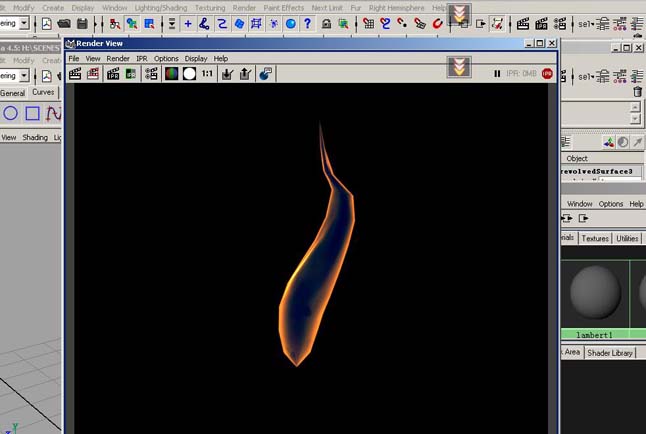
Task: Click the blue plus handles mask icon
Action: pos(188,24)
